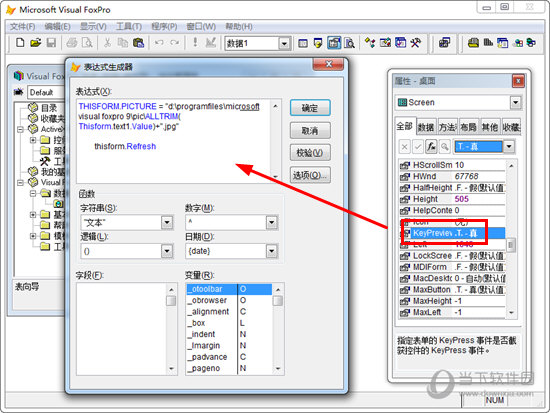
Task: Open the Command Window toolbar icon
Action: 303,43
